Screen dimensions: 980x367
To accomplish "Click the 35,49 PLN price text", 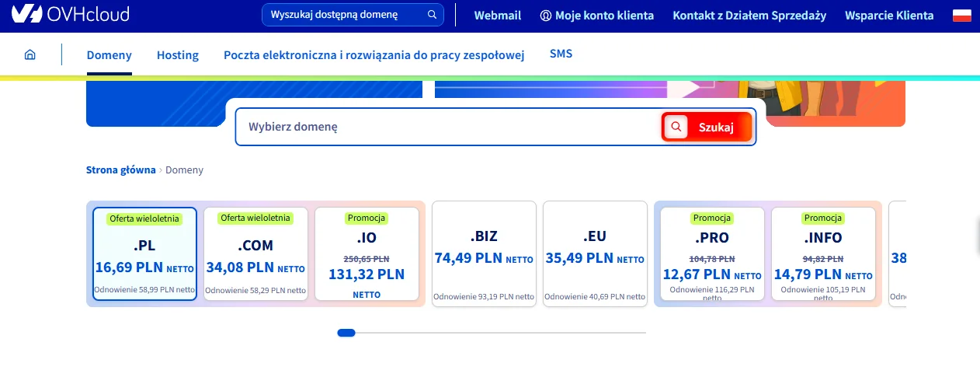I will pyautogui.click(x=579, y=258).
